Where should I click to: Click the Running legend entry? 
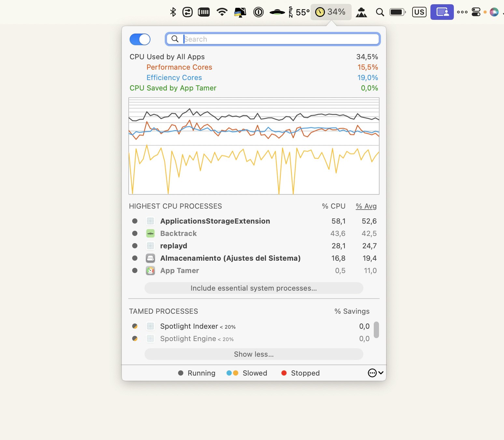tap(197, 373)
